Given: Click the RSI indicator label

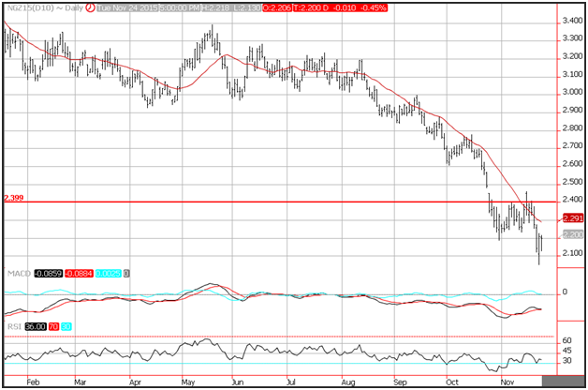Looking at the screenshot, I should pos(11,324).
